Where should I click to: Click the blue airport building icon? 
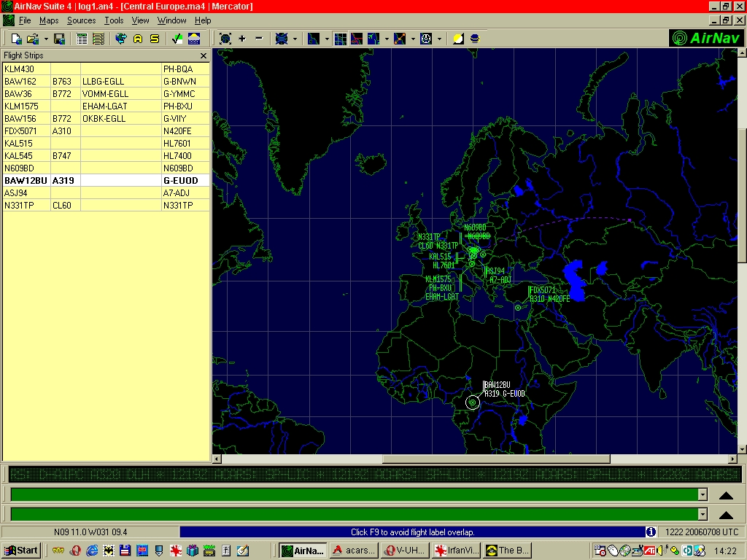coord(194,39)
